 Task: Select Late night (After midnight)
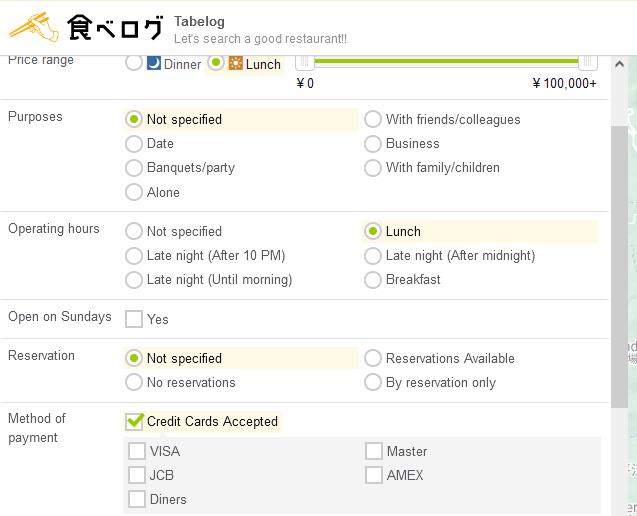(x=373, y=256)
